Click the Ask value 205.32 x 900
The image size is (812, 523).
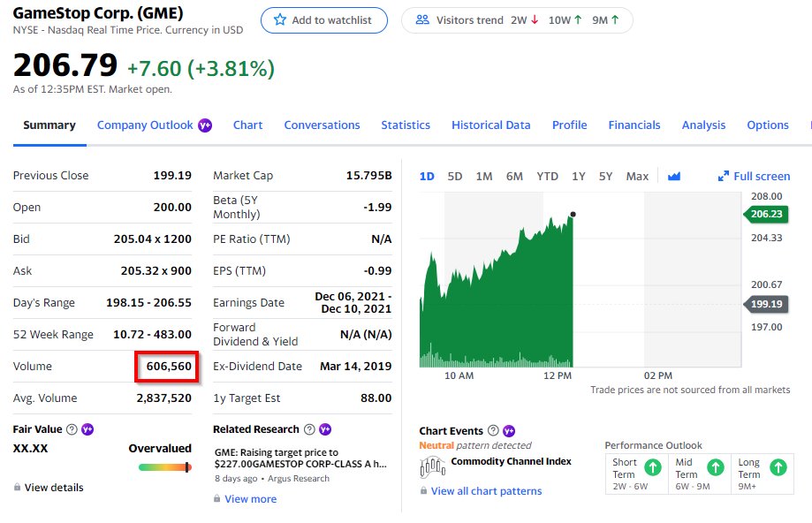(x=156, y=271)
